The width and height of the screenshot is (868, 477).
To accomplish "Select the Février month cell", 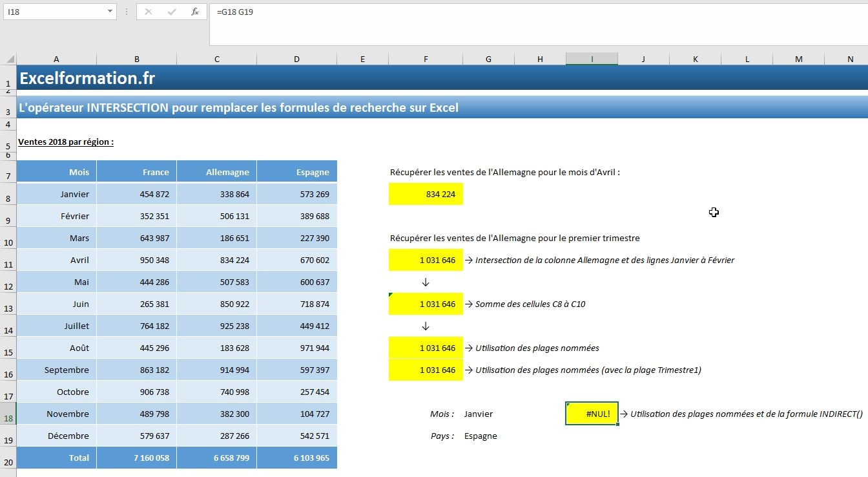I will tap(56, 217).
